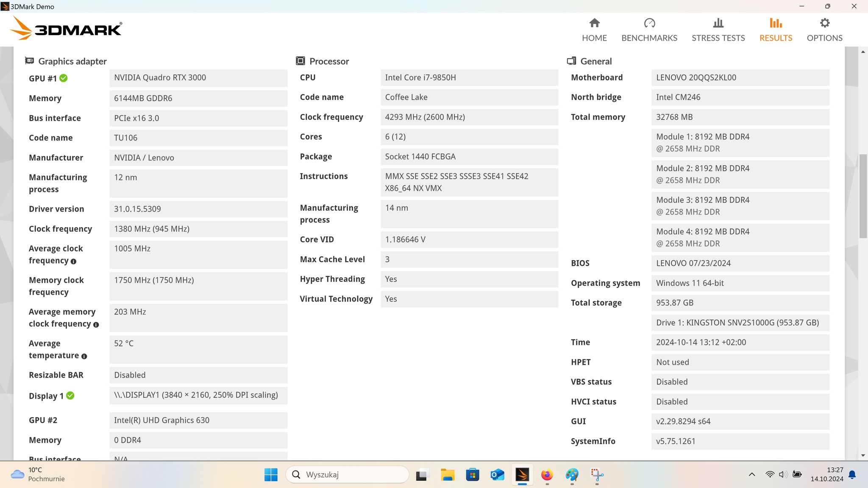Open Wi-Fi network settings in the tray
The image size is (868, 488).
(770, 474)
